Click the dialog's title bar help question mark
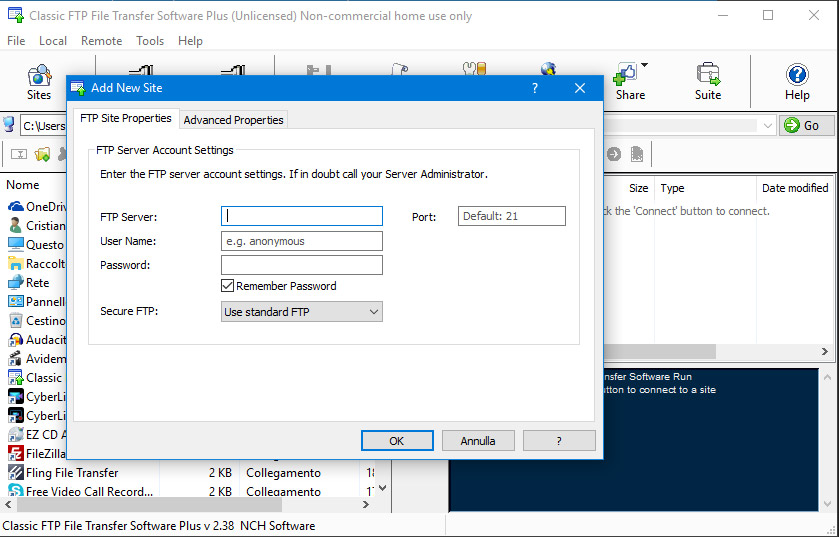Image resolution: width=839 pixels, height=537 pixels. click(x=535, y=88)
